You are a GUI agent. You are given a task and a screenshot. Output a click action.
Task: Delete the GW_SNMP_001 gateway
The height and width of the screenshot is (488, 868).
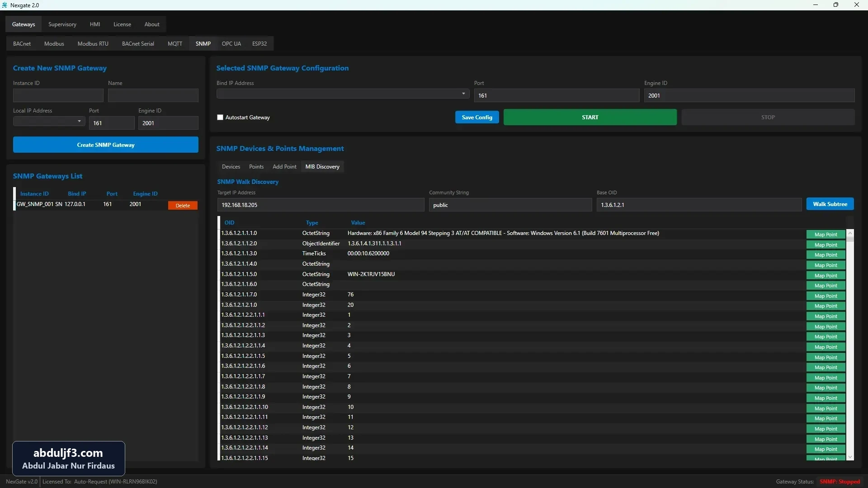tap(183, 206)
